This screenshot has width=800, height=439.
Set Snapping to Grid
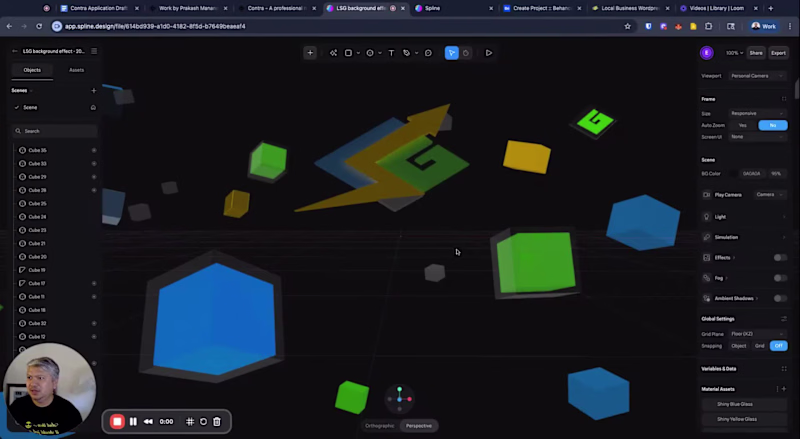(x=760, y=346)
